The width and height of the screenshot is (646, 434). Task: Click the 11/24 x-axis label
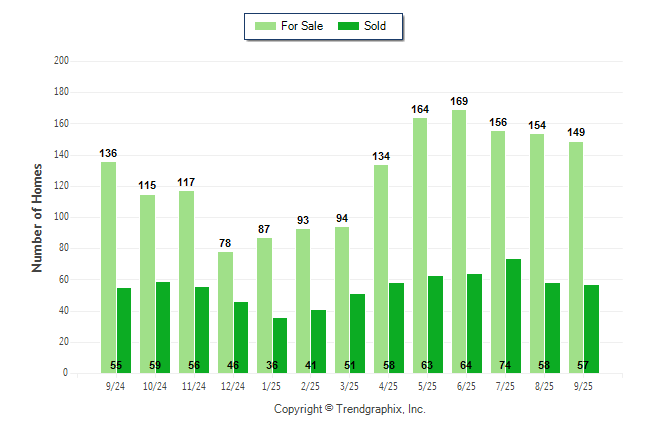(x=193, y=386)
